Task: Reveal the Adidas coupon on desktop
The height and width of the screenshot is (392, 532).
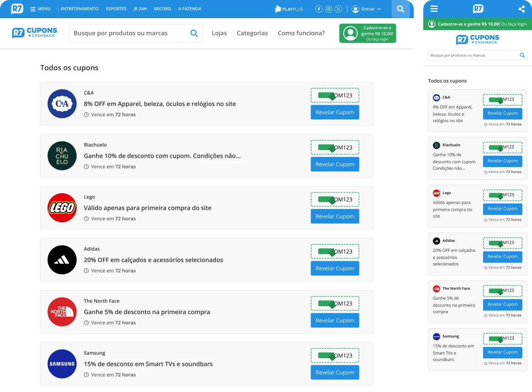Action: (335, 268)
